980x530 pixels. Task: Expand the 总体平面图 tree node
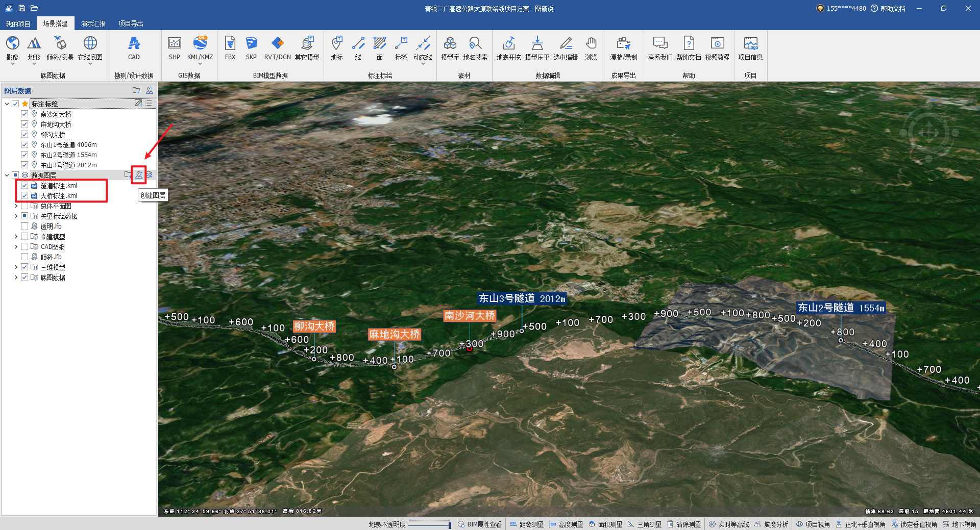16,206
